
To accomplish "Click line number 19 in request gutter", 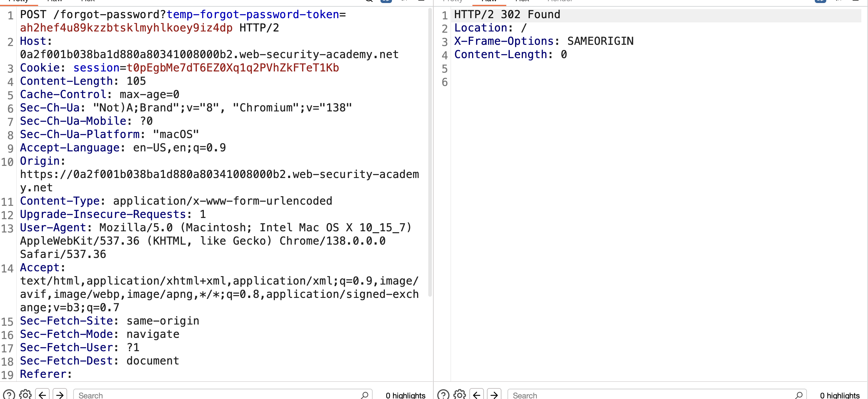I will 7,375.
